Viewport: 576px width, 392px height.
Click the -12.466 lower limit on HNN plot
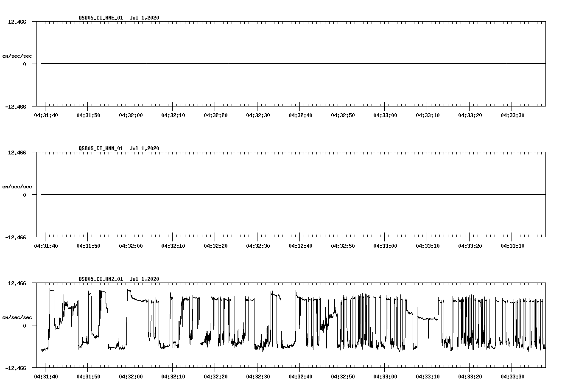point(15,238)
